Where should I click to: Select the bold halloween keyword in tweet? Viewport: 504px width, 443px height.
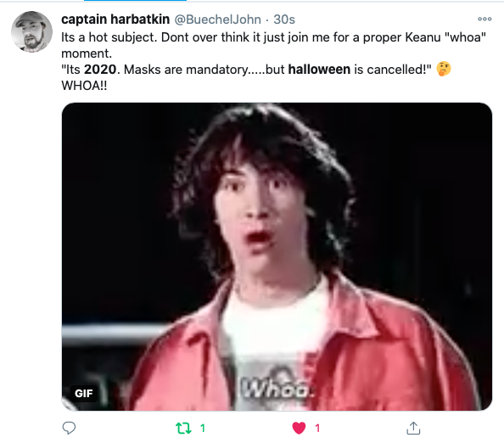(319, 70)
